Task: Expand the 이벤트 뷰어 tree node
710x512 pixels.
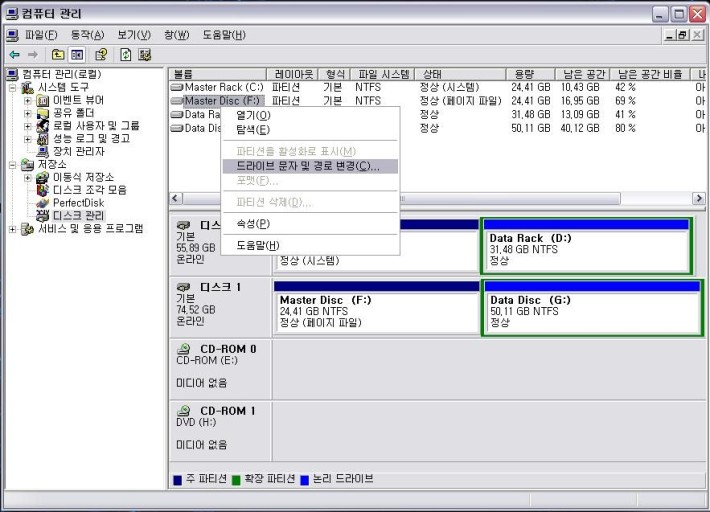Action: point(28,100)
